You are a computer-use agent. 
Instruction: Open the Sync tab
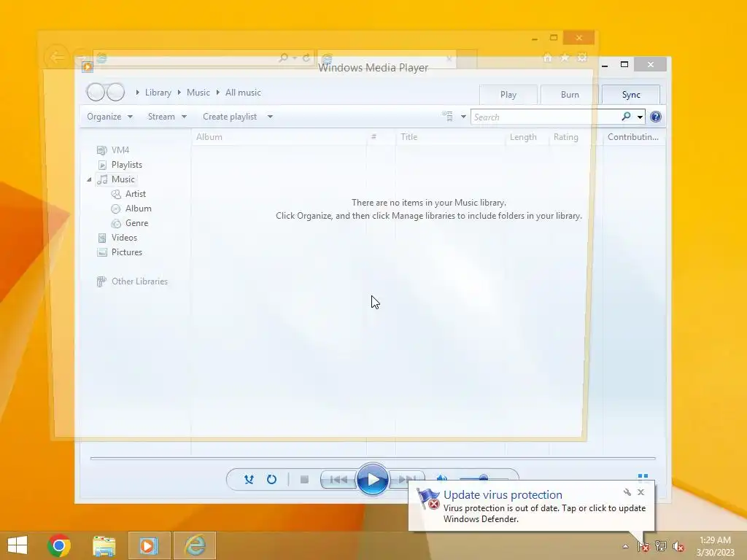pos(631,95)
